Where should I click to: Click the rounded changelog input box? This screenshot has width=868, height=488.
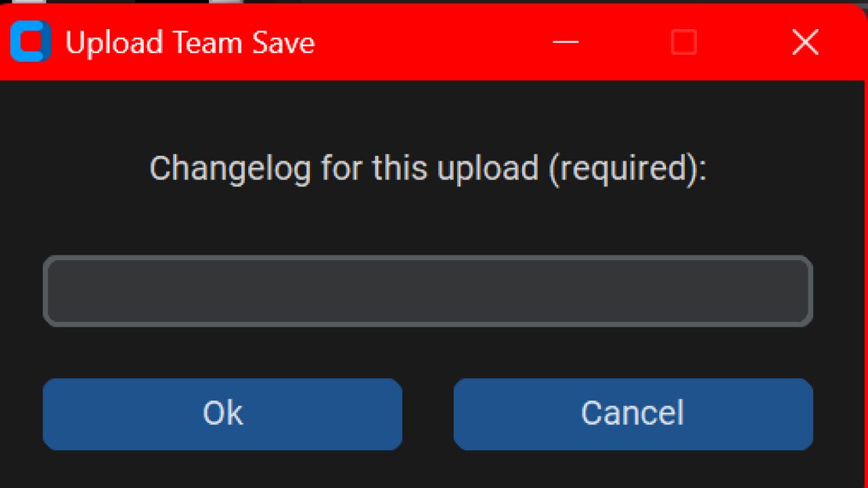pos(427,291)
